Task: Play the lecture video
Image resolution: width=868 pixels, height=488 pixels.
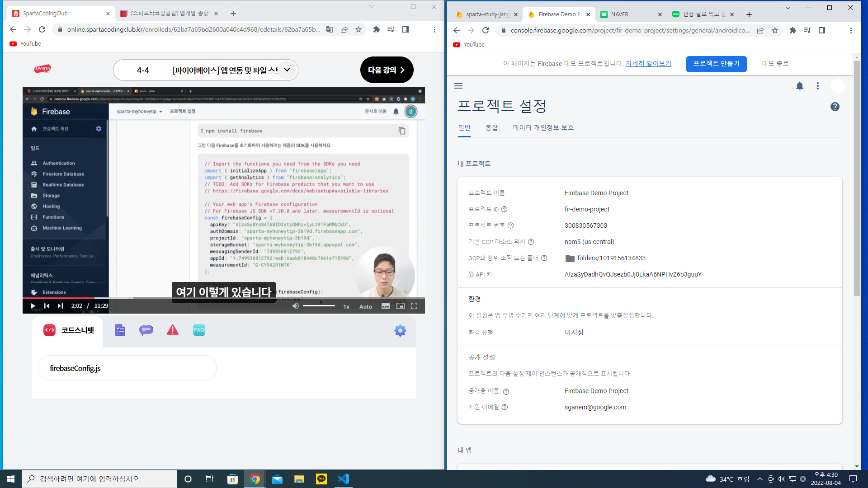Action: click(x=33, y=306)
